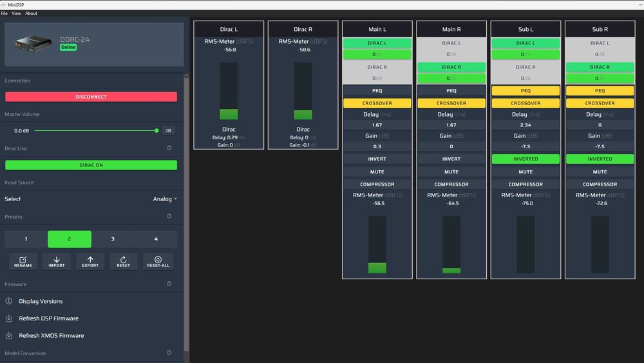This screenshot has width=644, height=363.
Task: Open CROSSOVER for Sub R
Action: pyautogui.click(x=600, y=103)
